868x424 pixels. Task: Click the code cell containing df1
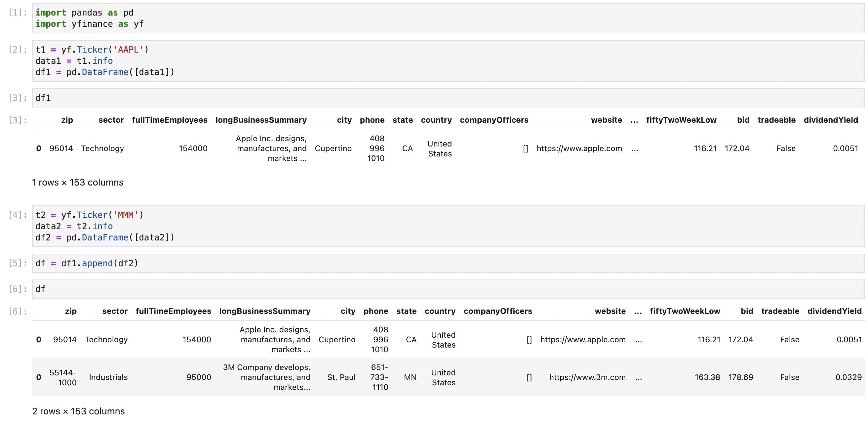(448, 98)
